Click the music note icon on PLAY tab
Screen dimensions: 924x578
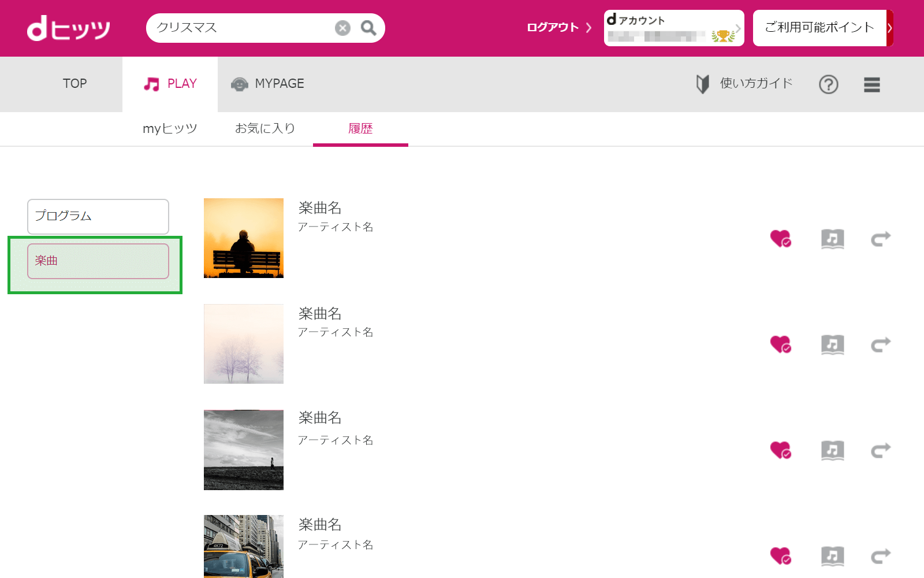click(151, 84)
